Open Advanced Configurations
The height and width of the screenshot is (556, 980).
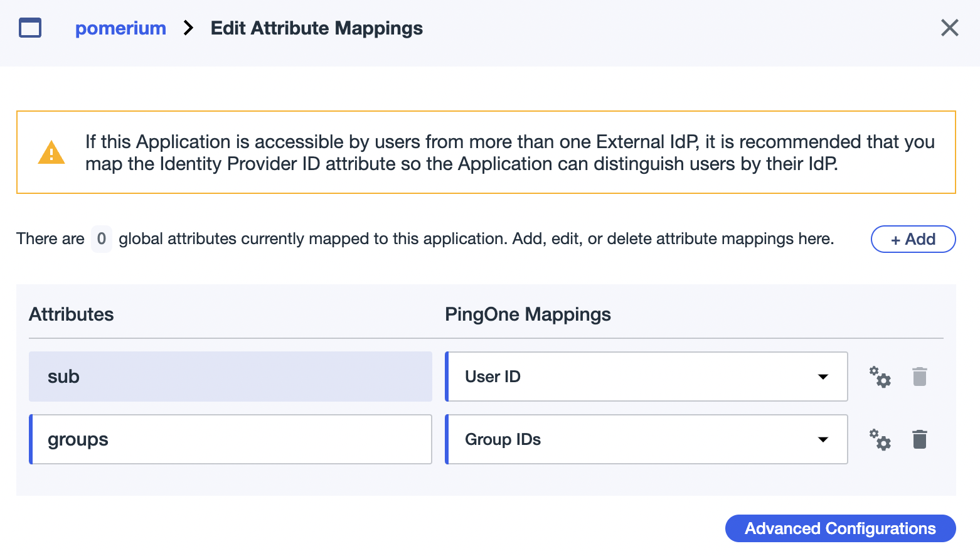coord(840,528)
